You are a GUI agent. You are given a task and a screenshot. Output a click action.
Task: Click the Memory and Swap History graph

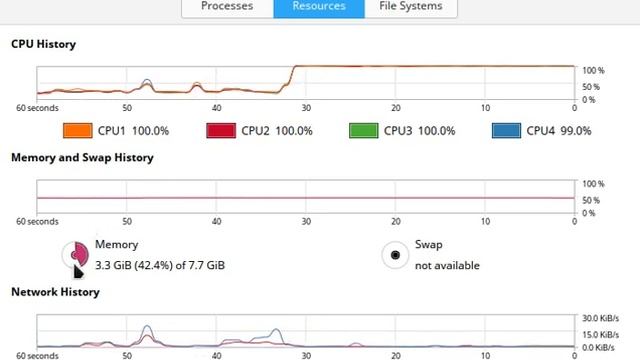[305, 196]
